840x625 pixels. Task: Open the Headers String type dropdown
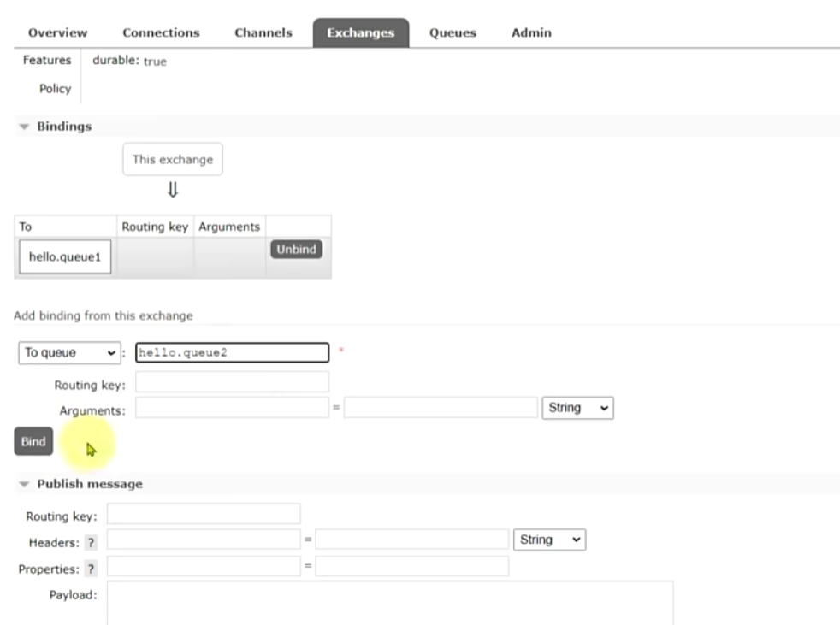click(550, 540)
